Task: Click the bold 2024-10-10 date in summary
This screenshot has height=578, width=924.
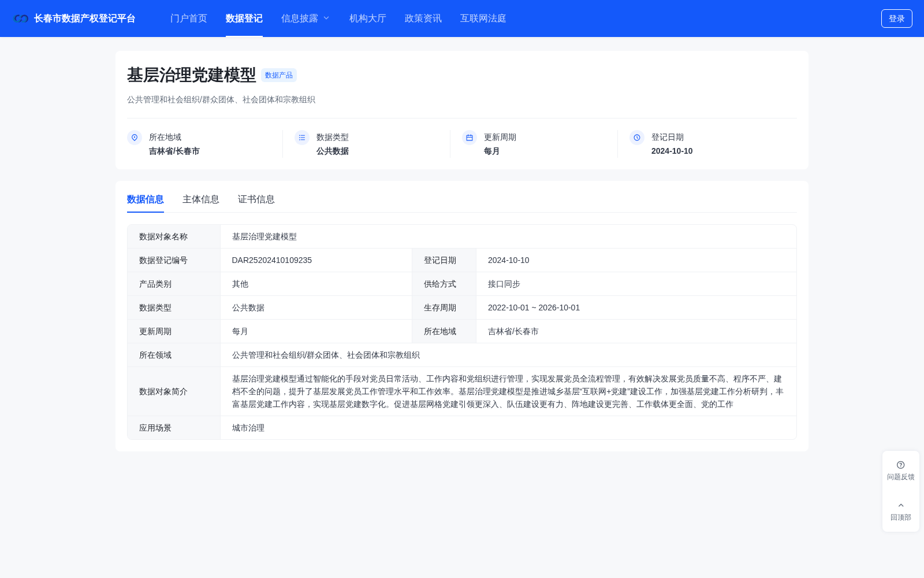Action: (672, 151)
